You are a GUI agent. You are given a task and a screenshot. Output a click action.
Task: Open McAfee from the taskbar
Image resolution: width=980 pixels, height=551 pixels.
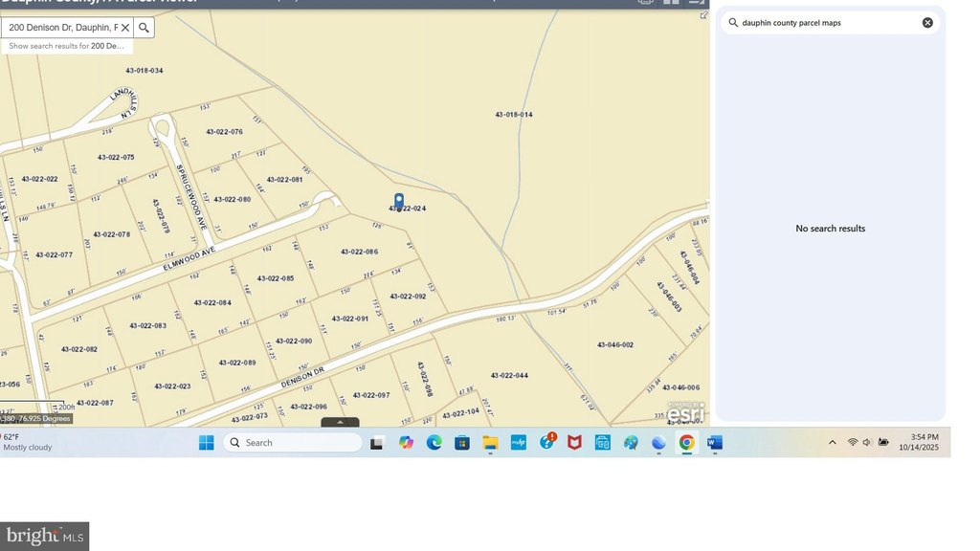point(574,442)
